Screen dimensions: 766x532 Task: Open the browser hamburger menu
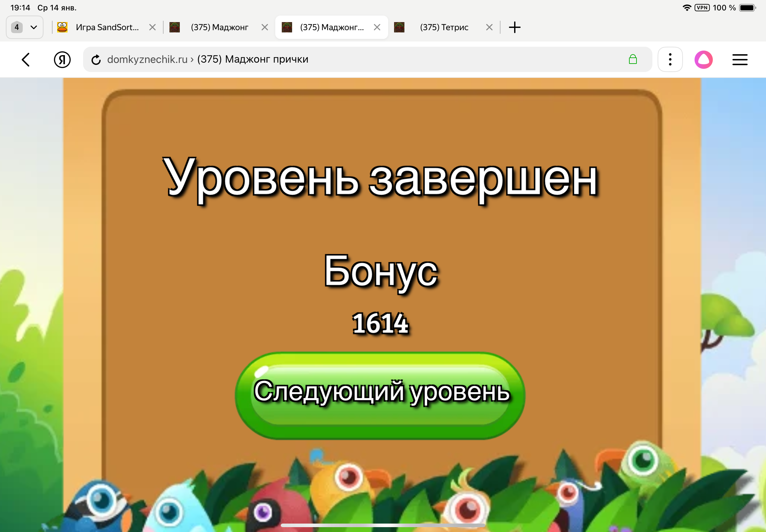point(740,59)
